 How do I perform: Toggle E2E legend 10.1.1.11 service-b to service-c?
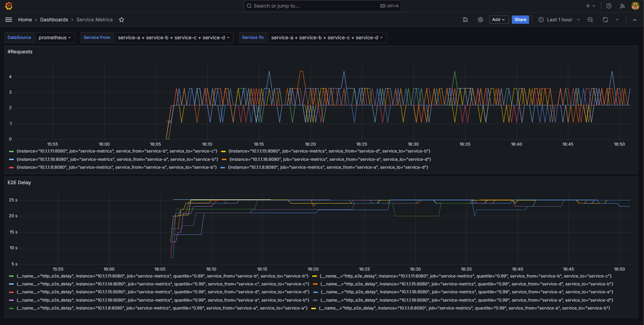pyautogui.click(x=465, y=276)
